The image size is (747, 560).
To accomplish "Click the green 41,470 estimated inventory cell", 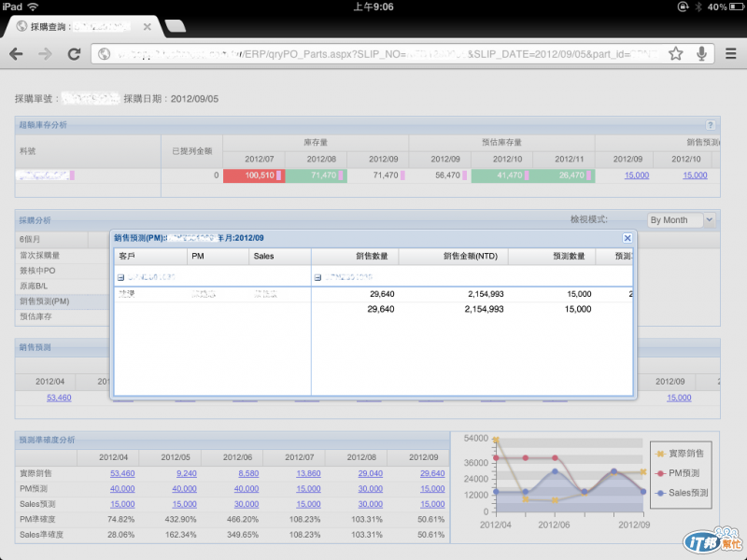I will click(x=501, y=175).
